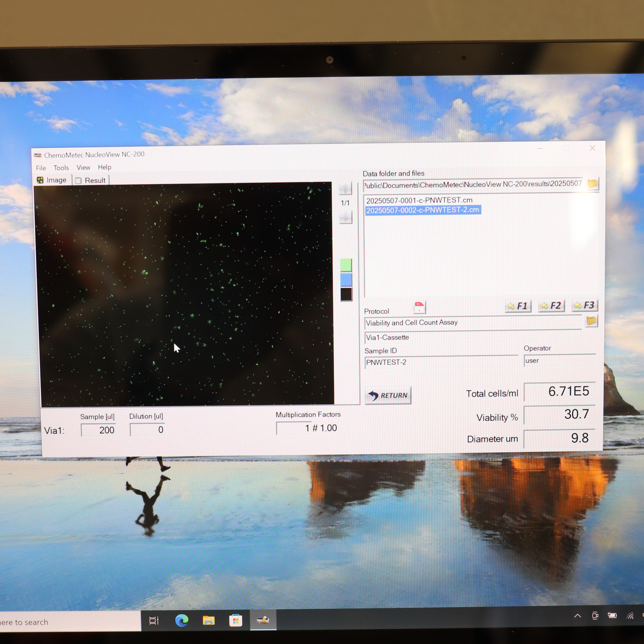This screenshot has width=644, height=644.
Task: Open Microsoft Edge from the taskbar
Action: pos(182,620)
